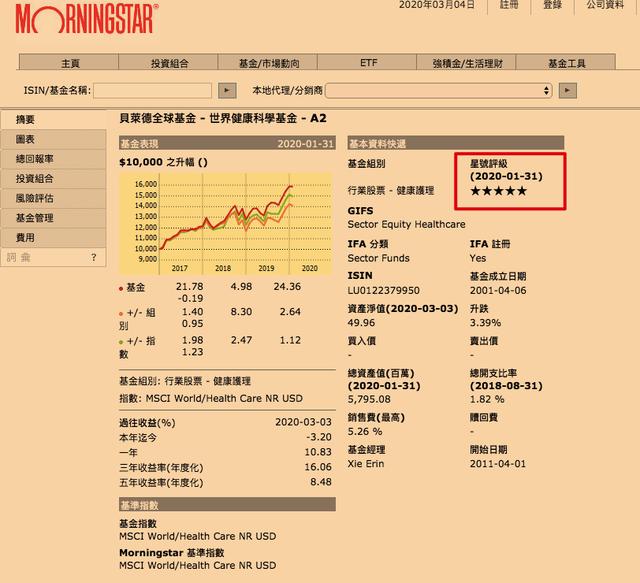Click fund 2017 return value 21.78

[x=189, y=286]
